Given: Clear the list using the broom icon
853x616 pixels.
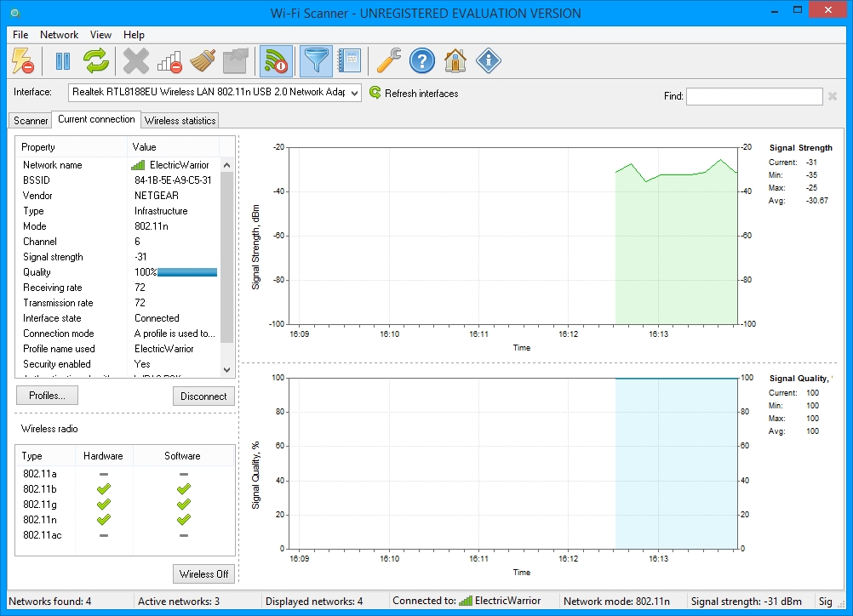Looking at the screenshot, I should (x=203, y=60).
